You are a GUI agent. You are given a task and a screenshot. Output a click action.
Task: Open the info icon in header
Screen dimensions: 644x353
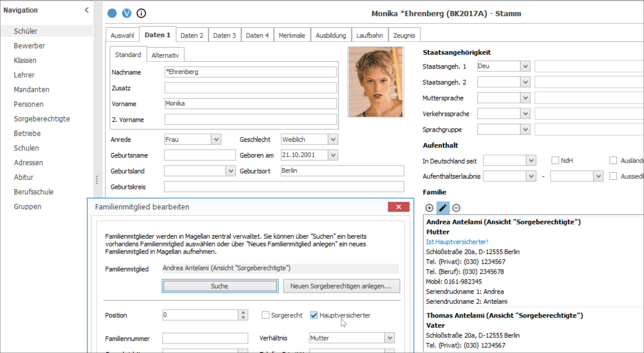pos(141,13)
